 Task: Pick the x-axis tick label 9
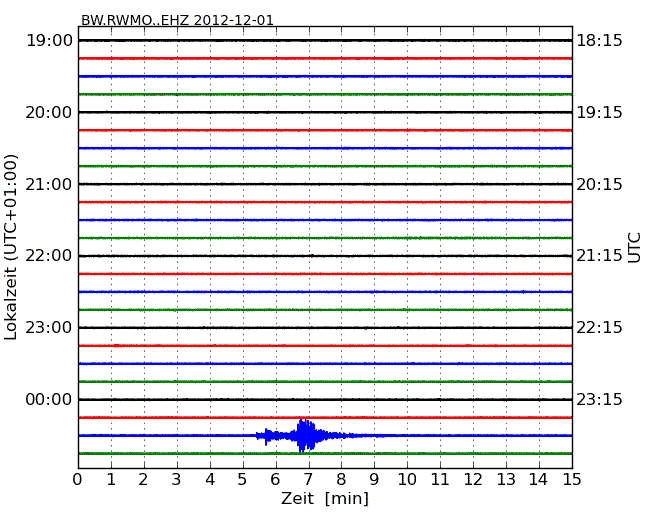(x=374, y=479)
